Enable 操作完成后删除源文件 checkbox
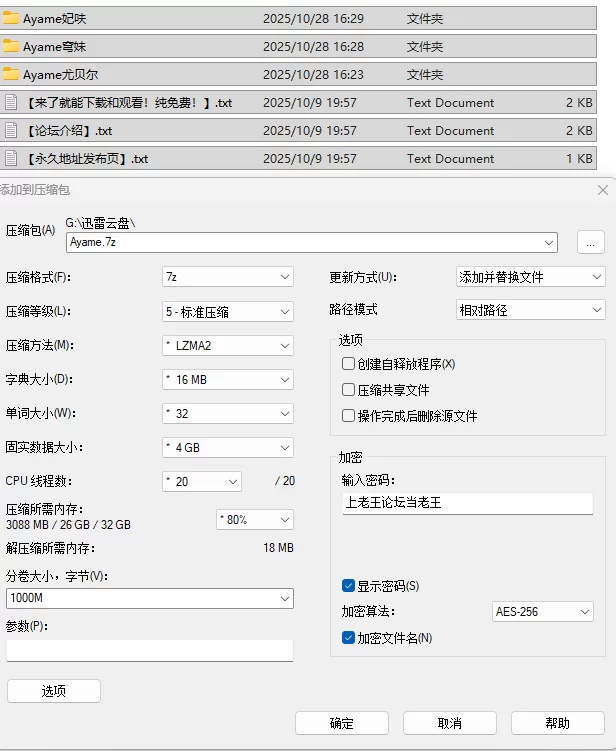Viewport: 616px width, 751px height. 349,416
